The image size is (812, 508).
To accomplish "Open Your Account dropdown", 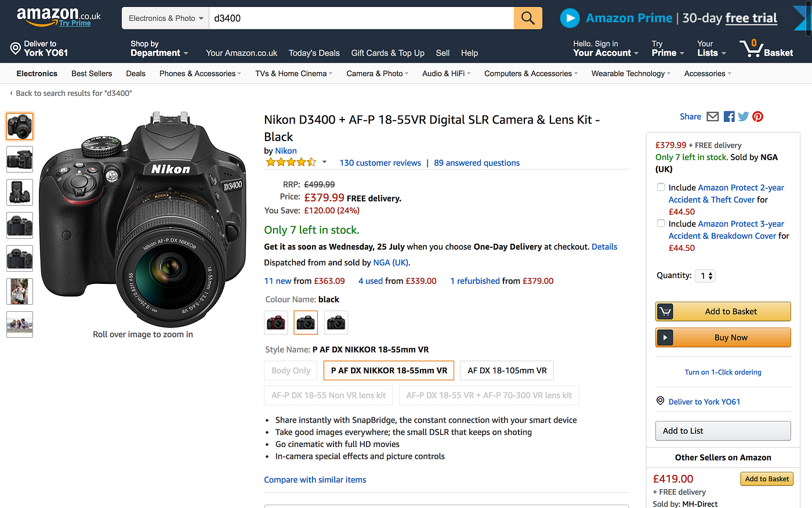I will (606, 48).
